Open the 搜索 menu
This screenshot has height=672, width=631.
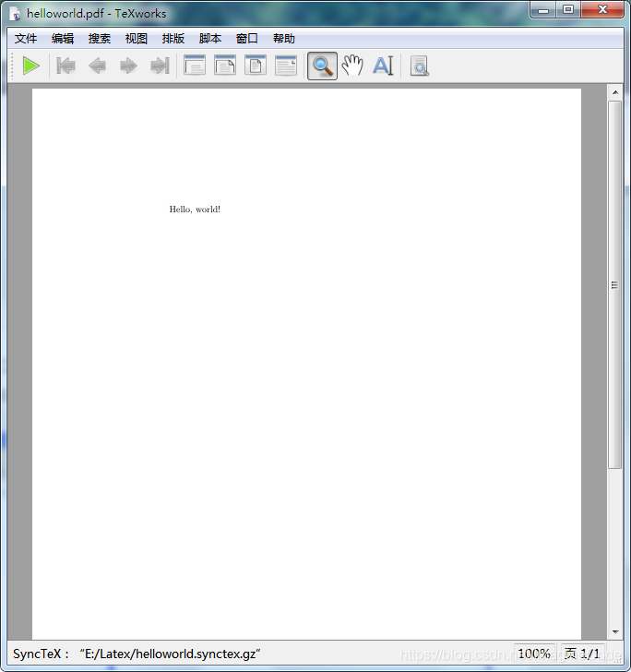(100, 39)
